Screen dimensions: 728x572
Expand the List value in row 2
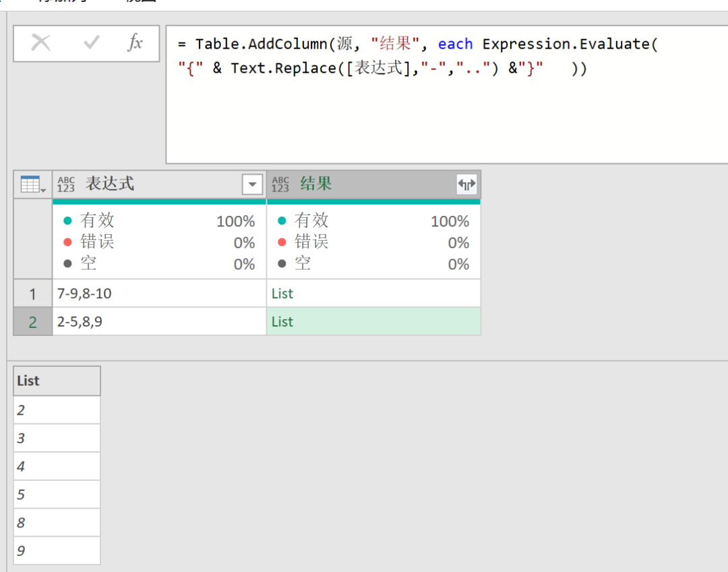[x=282, y=322]
